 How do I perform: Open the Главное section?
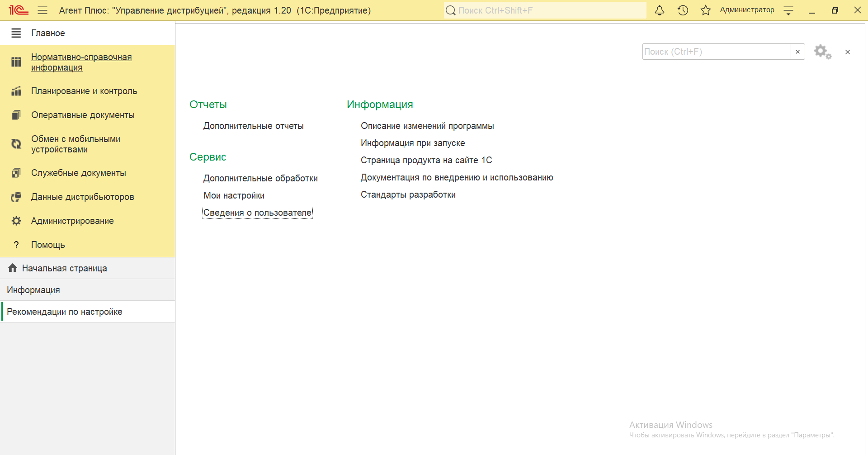tap(48, 33)
